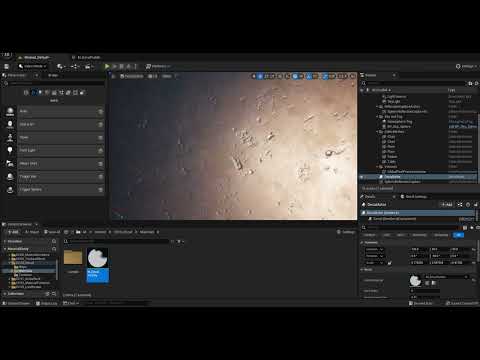Open the Perspective view type dropdown
Image resolution: width=480 pixels, height=360 pixels.
pyautogui.click(x=132, y=76)
